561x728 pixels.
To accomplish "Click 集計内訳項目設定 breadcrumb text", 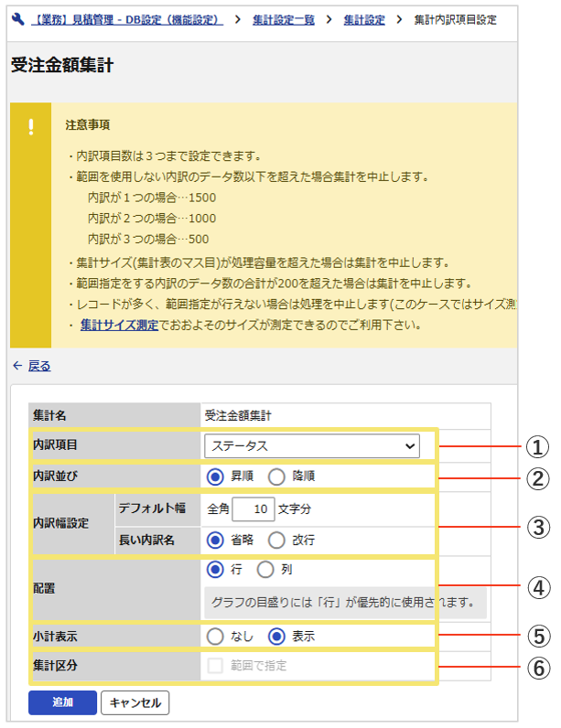I will click(x=455, y=20).
